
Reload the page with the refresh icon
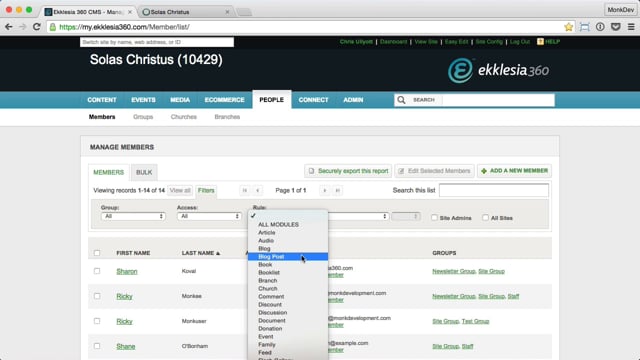(x=36, y=27)
